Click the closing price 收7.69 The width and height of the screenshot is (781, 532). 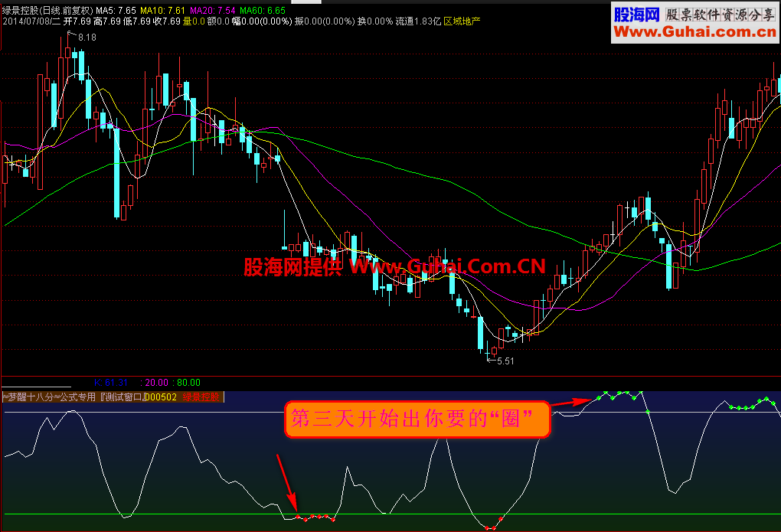pyautogui.click(x=167, y=21)
